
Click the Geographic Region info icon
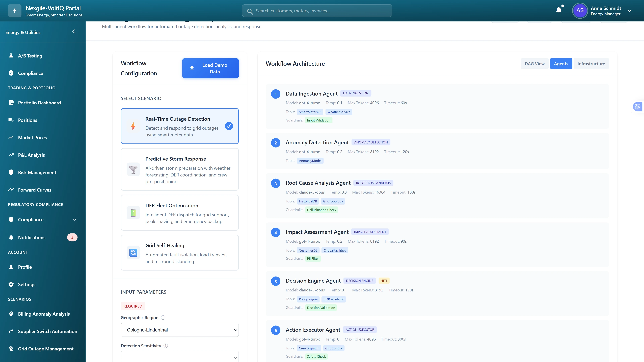[x=163, y=318]
